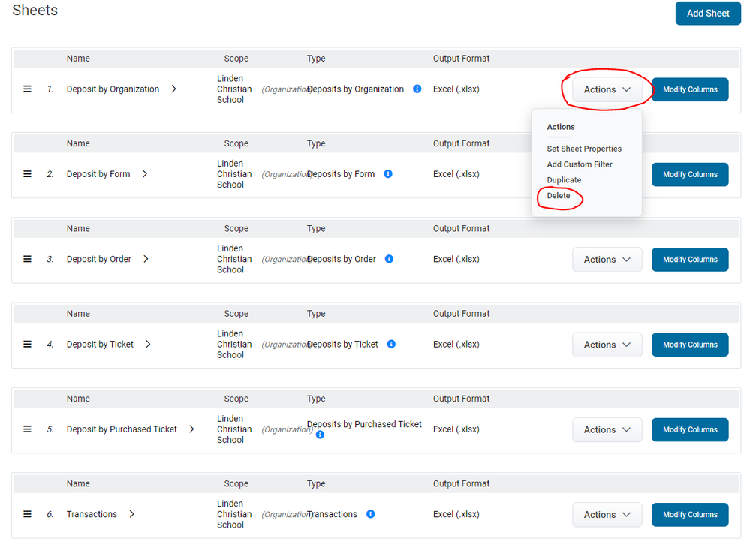Click the drag handle for Deposit by Form
The image size is (750, 560).
[x=27, y=174]
